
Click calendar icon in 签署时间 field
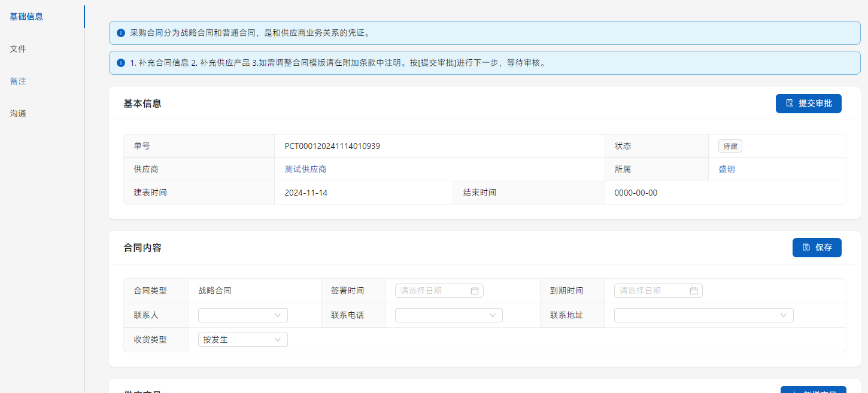click(x=475, y=291)
